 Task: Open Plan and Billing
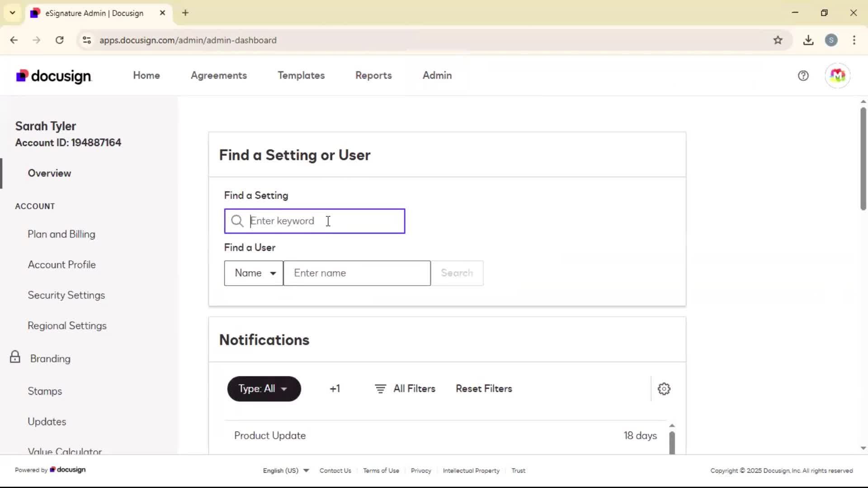(x=61, y=234)
